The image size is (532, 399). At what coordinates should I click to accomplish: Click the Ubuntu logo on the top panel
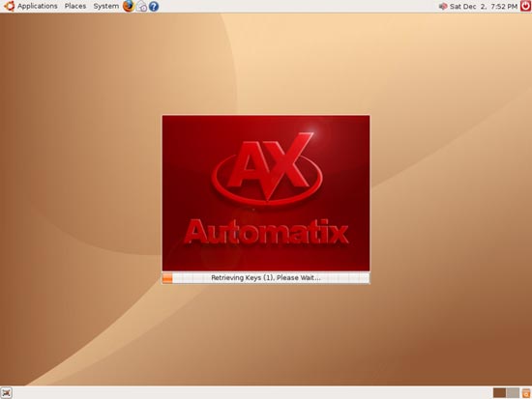9,6
